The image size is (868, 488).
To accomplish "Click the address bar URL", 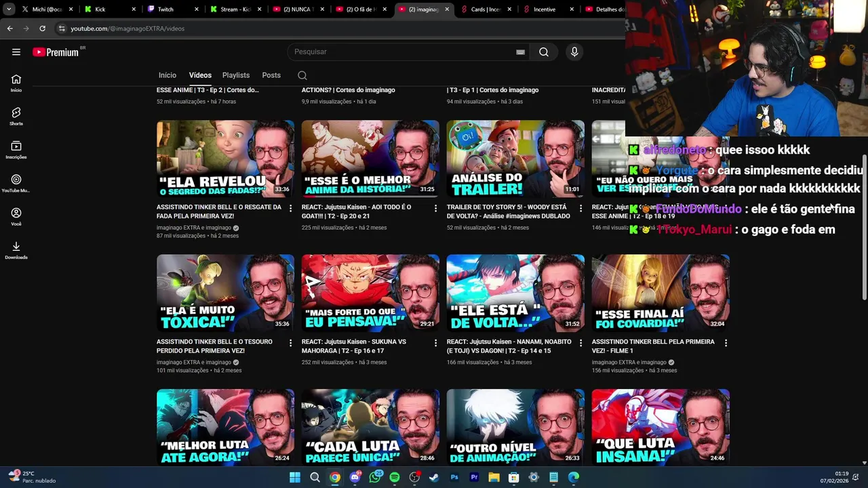I will 127,28.
